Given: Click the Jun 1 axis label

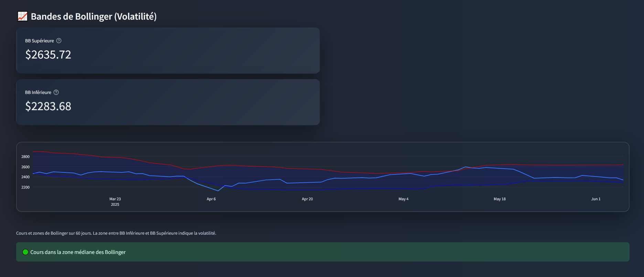Looking at the screenshot, I should point(595,199).
